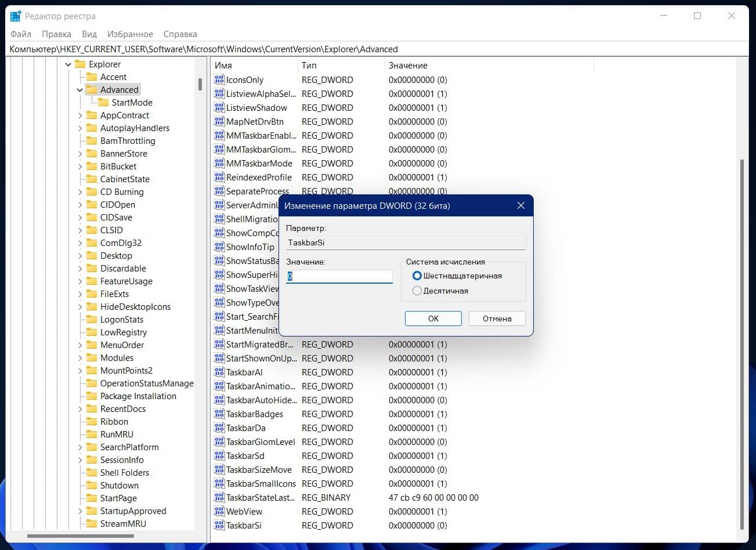Open the Избранное menu
This screenshot has width=756, height=550.
[x=131, y=34]
